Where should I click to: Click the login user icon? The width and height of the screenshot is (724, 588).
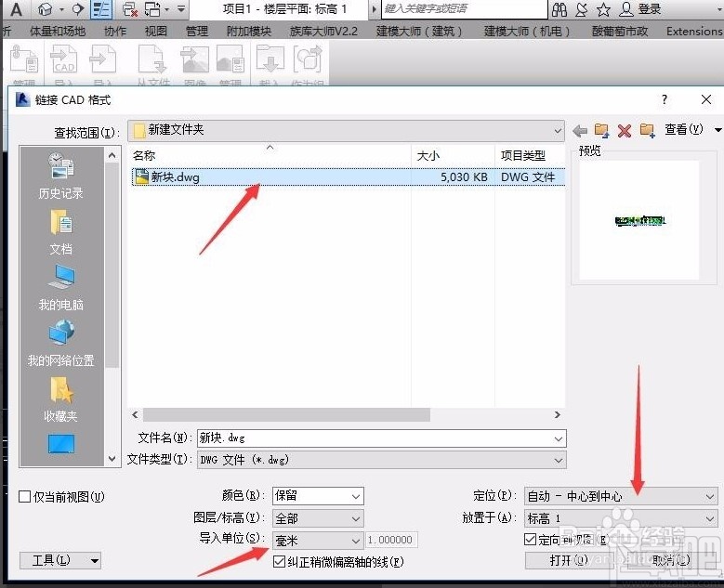[625, 8]
